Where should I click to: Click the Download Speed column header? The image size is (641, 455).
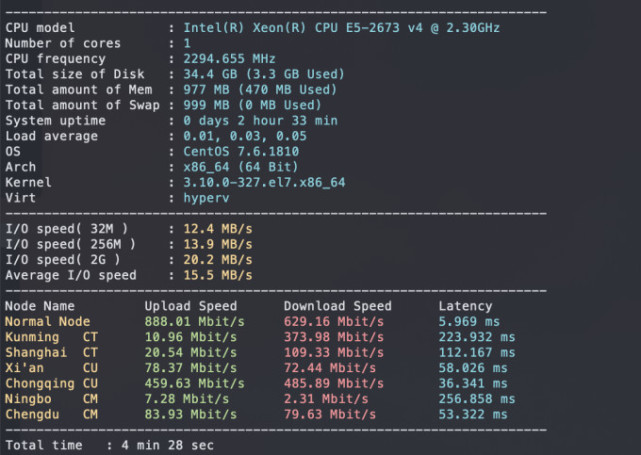coord(337,306)
